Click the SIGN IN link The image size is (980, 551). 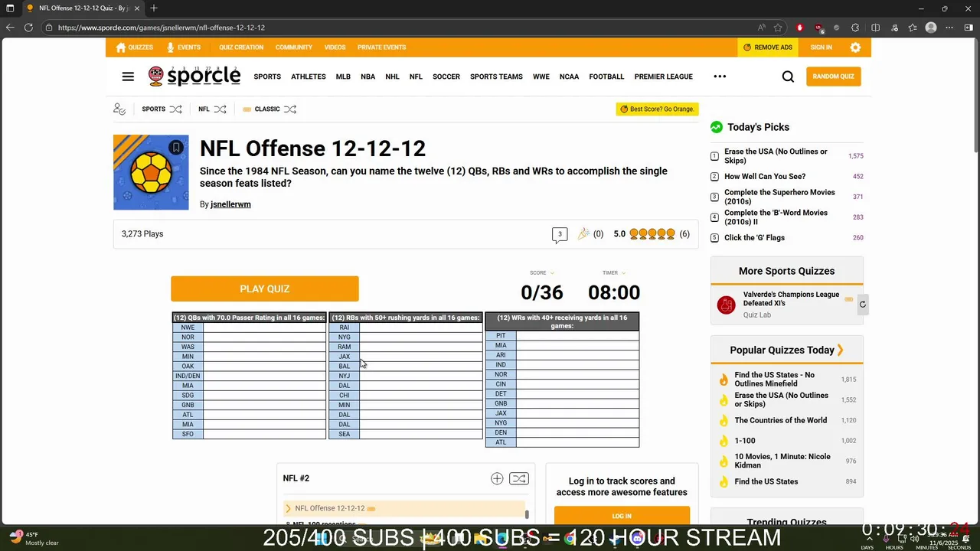click(821, 47)
